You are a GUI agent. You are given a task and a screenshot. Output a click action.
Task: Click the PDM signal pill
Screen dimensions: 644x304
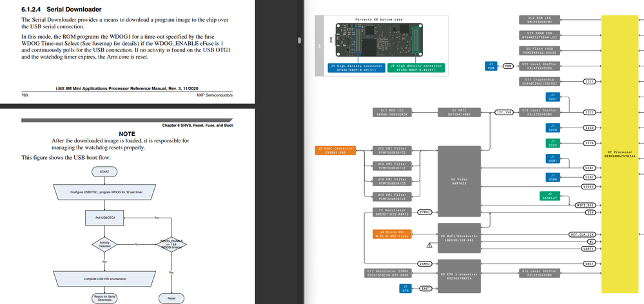pos(508,66)
